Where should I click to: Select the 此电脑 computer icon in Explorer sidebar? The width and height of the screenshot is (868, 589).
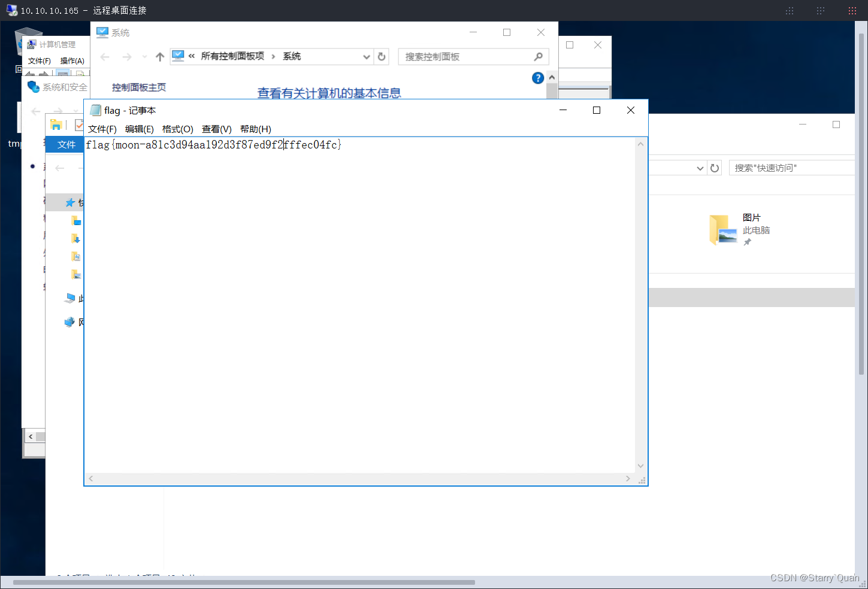pyautogui.click(x=71, y=298)
